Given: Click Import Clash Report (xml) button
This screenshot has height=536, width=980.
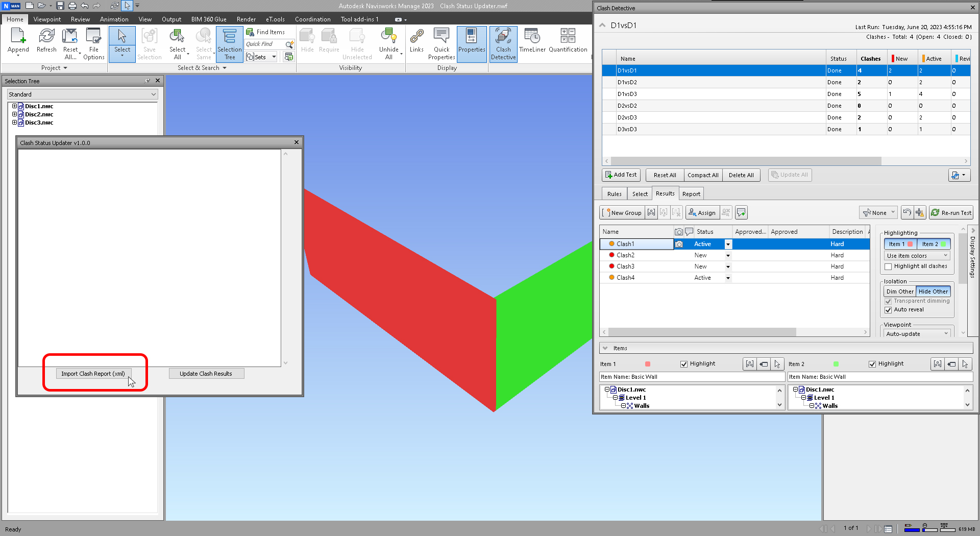Looking at the screenshot, I should (x=93, y=374).
